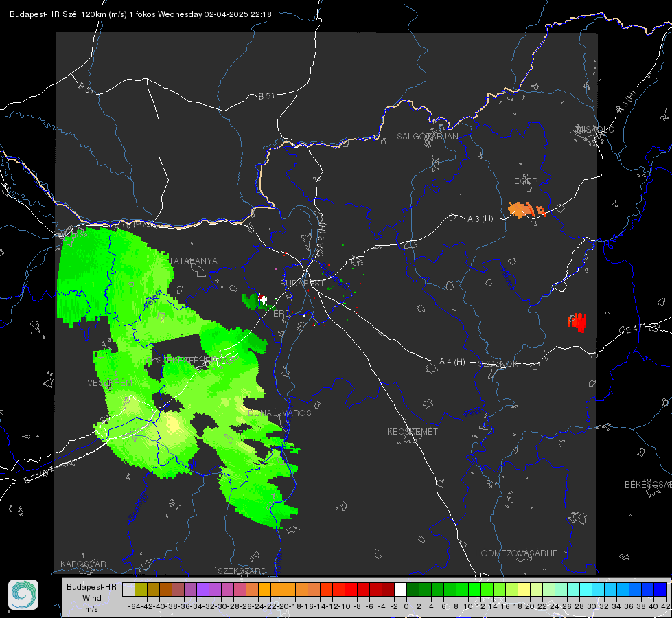Click the swirl logo icon
The height and width of the screenshot is (618, 672).
[x=23, y=595]
